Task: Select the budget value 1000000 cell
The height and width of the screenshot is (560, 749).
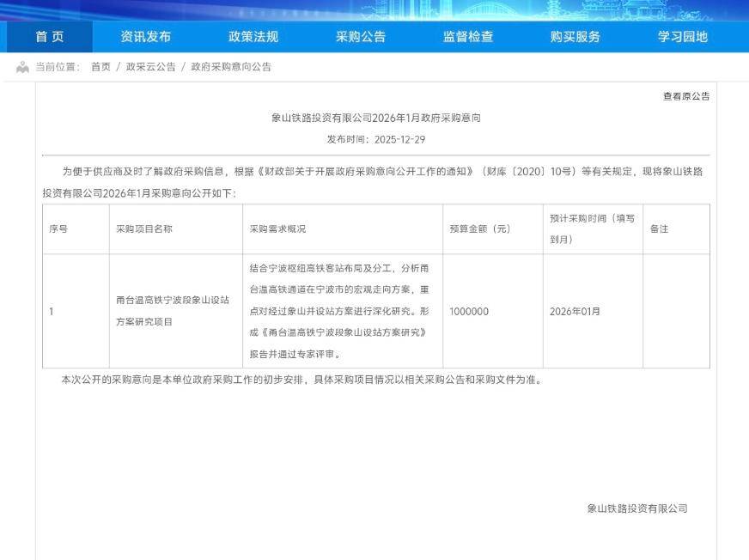Action: pyautogui.click(x=469, y=312)
